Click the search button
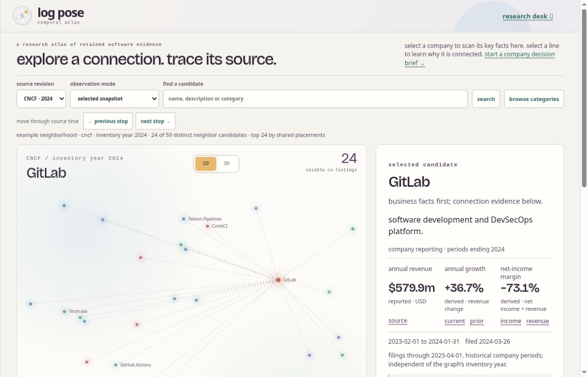588x377 pixels. pos(486,99)
